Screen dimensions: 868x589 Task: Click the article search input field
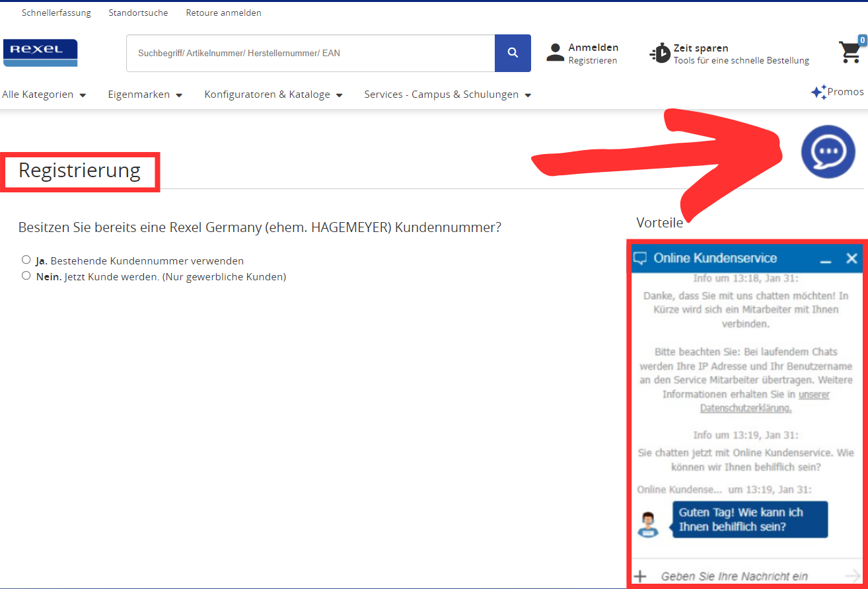coord(310,53)
